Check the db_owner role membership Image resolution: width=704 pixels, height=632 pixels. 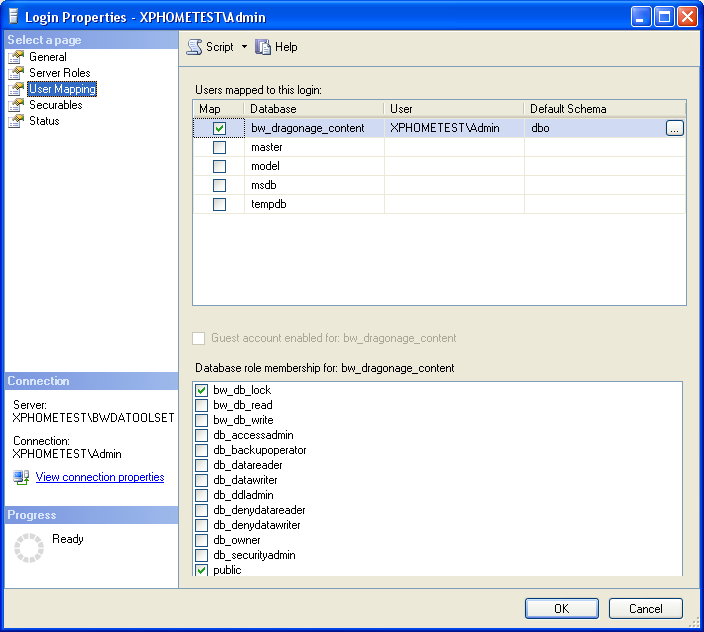pos(202,540)
